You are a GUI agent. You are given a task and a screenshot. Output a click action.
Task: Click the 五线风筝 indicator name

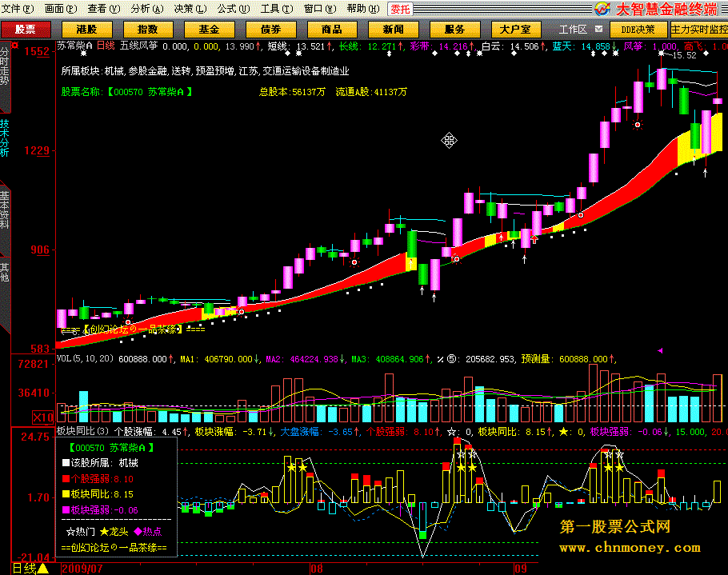139,46
